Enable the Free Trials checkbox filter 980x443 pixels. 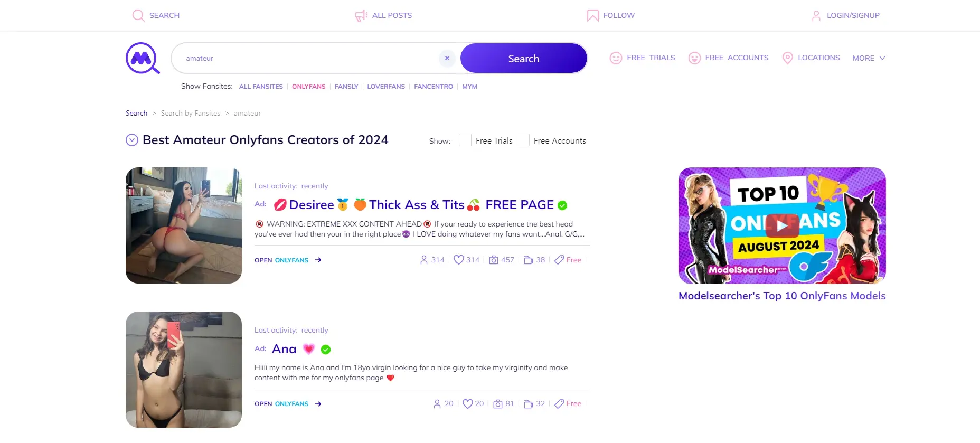coord(465,140)
